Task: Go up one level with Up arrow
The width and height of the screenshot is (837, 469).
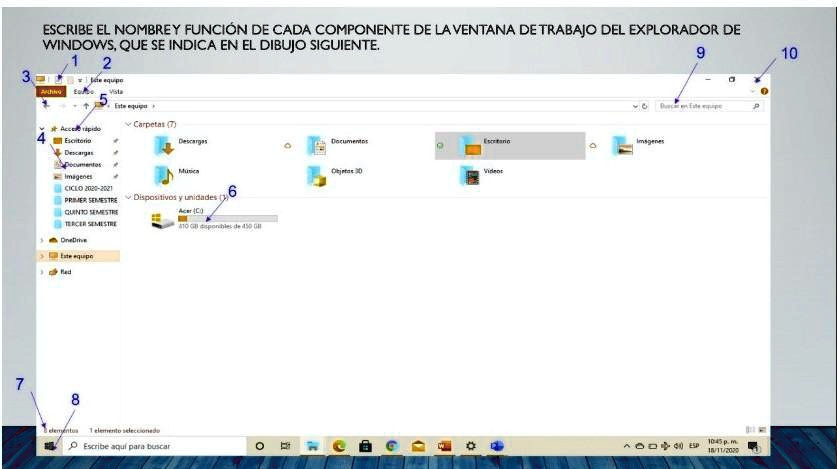Action: [86, 106]
